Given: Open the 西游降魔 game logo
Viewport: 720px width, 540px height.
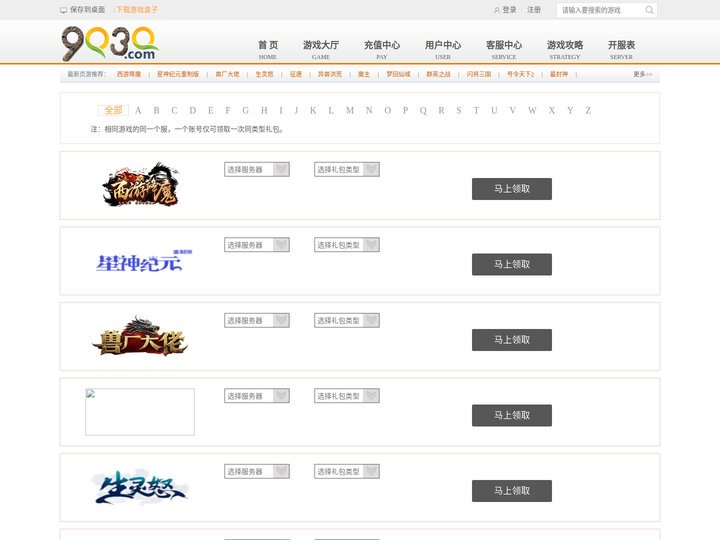Looking at the screenshot, I should [140, 185].
